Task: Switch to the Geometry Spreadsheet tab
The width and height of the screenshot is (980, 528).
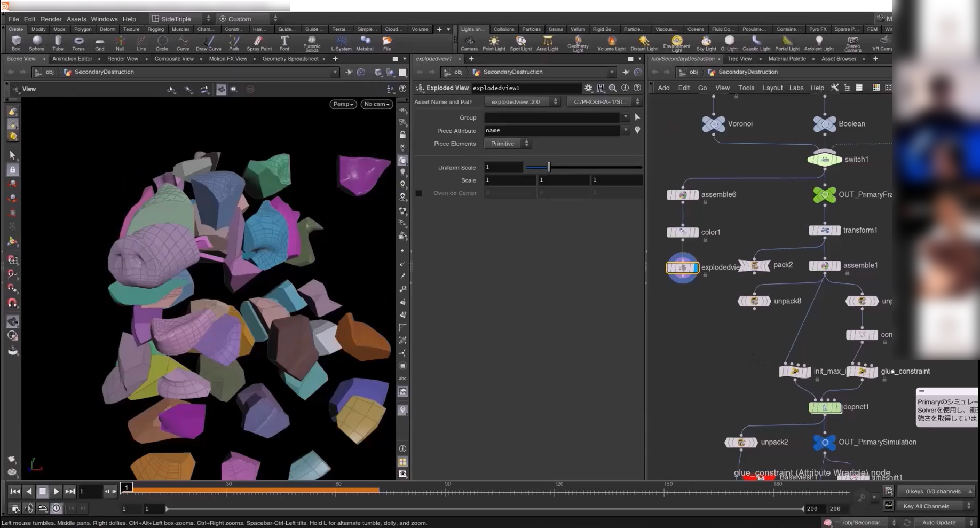Action: tap(290, 59)
